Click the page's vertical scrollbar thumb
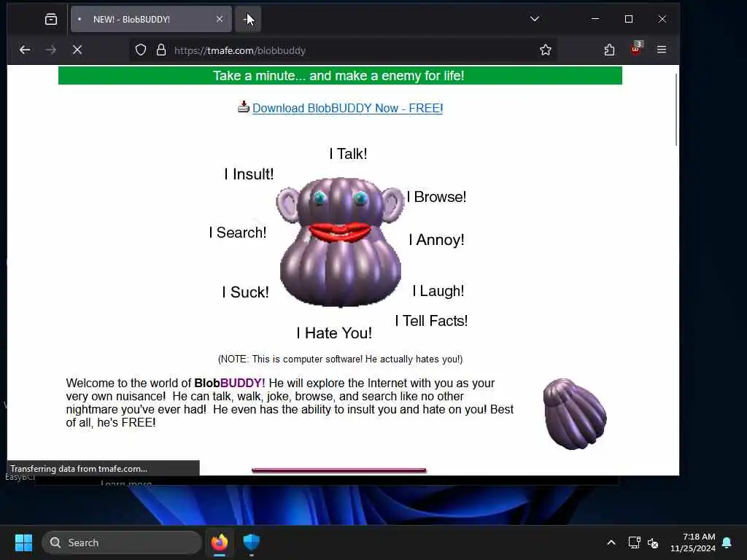 (676, 109)
